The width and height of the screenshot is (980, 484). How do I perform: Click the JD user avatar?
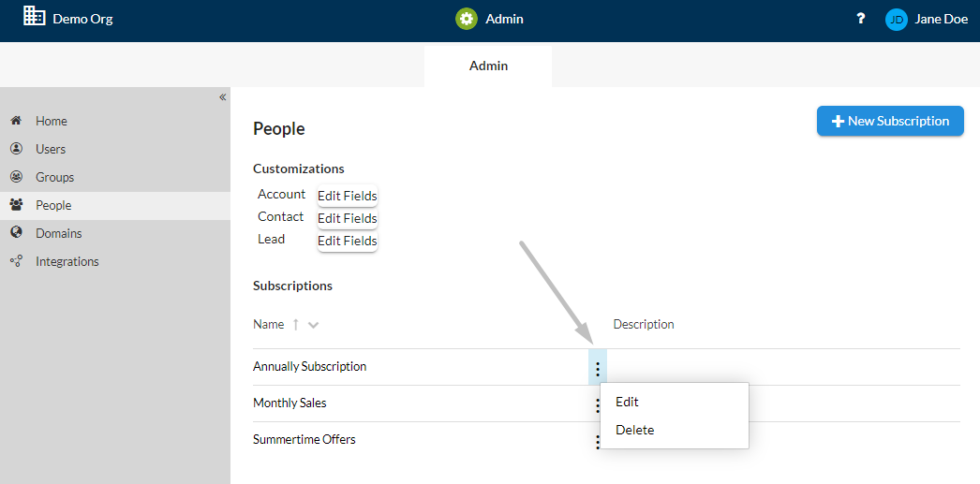coord(897,20)
